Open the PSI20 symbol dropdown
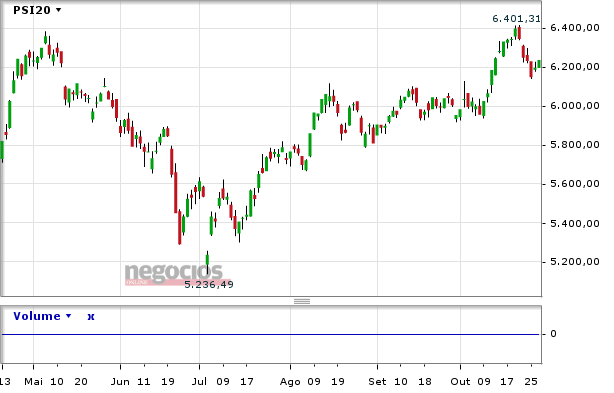614x393 pixels. (x=37, y=10)
